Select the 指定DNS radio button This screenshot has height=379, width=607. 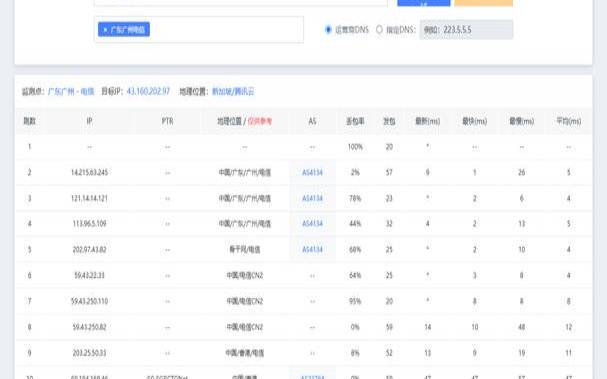379,29
